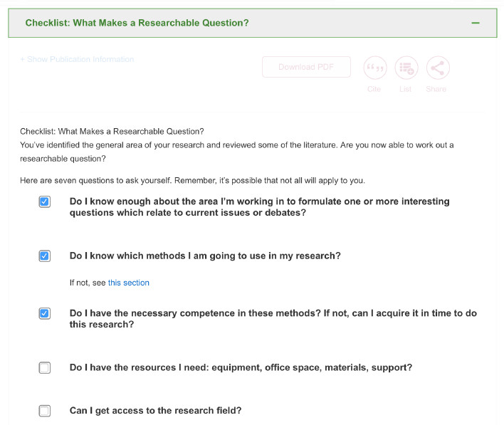Check the 'resources I need' checkbox
The width and height of the screenshot is (504, 425).
coord(44,367)
